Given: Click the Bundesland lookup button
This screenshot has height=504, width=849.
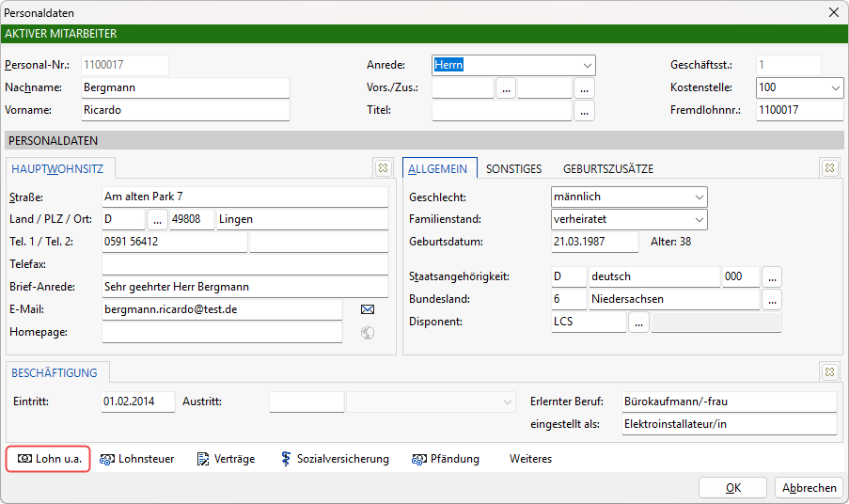Looking at the screenshot, I should [772, 300].
